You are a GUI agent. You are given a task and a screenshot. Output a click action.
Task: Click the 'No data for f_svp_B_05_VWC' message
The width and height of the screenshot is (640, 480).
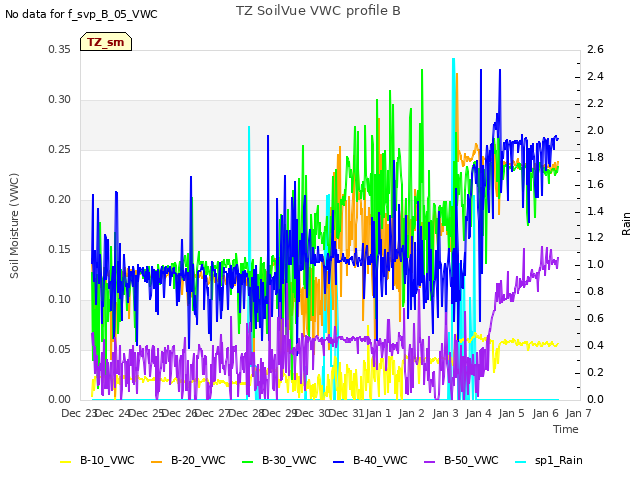pos(81,14)
